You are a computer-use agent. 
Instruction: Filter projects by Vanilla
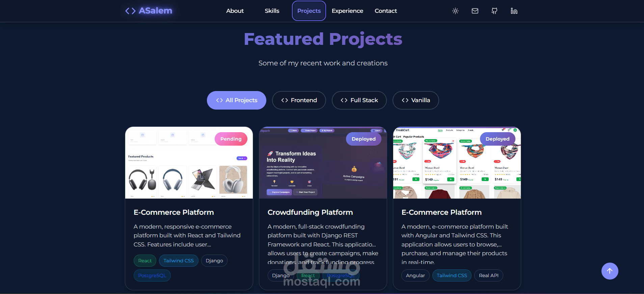coord(416,100)
